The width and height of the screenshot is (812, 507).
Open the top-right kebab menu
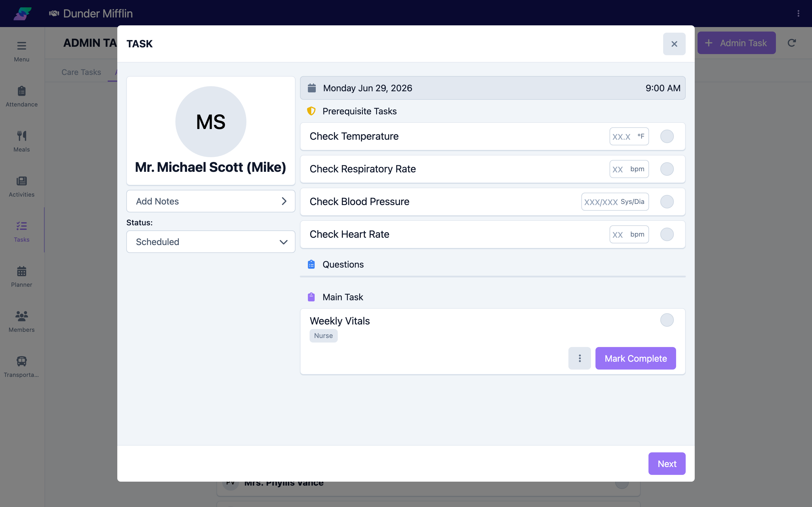pos(798,14)
